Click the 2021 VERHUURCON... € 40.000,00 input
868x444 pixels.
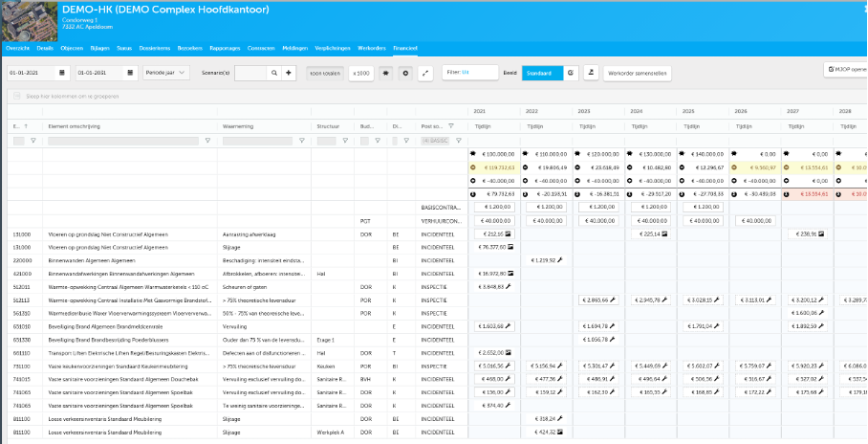[494, 221]
